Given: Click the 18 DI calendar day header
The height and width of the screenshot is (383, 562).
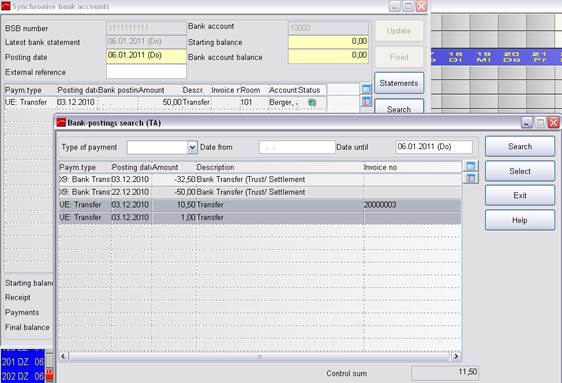Looking at the screenshot, I should pos(455,57).
